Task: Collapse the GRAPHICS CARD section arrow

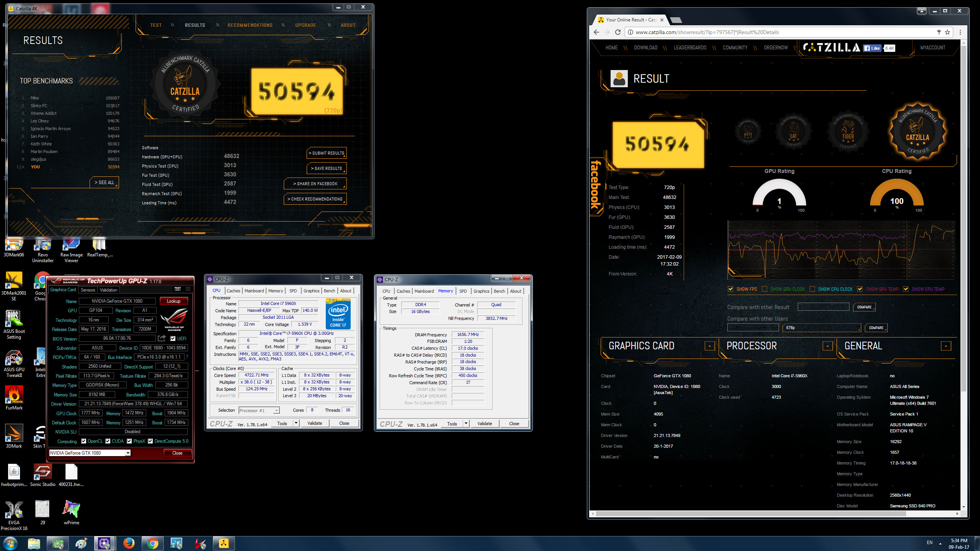Action: tap(710, 346)
